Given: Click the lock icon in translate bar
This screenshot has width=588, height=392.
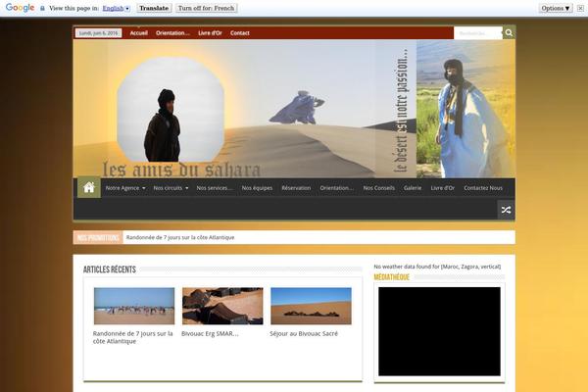Looking at the screenshot, I should click(x=42, y=8).
